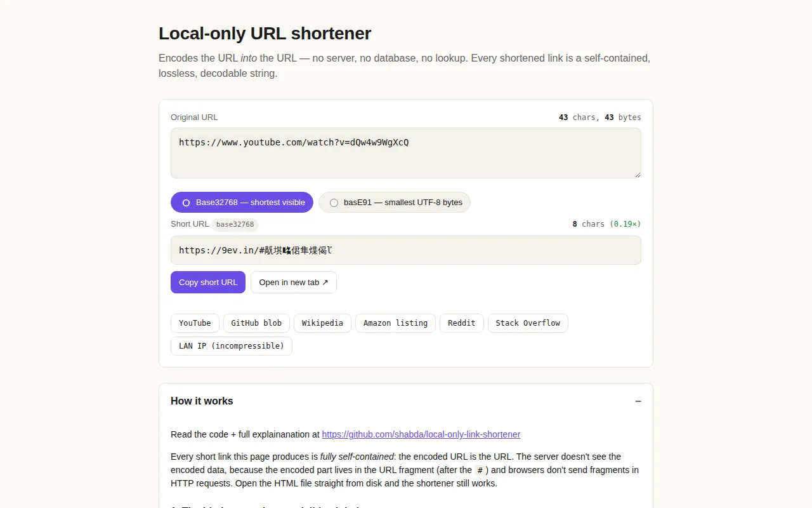Load the Wikipedia example preset
Image resolution: width=812 pixels, height=508 pixels.
[322, 323]
